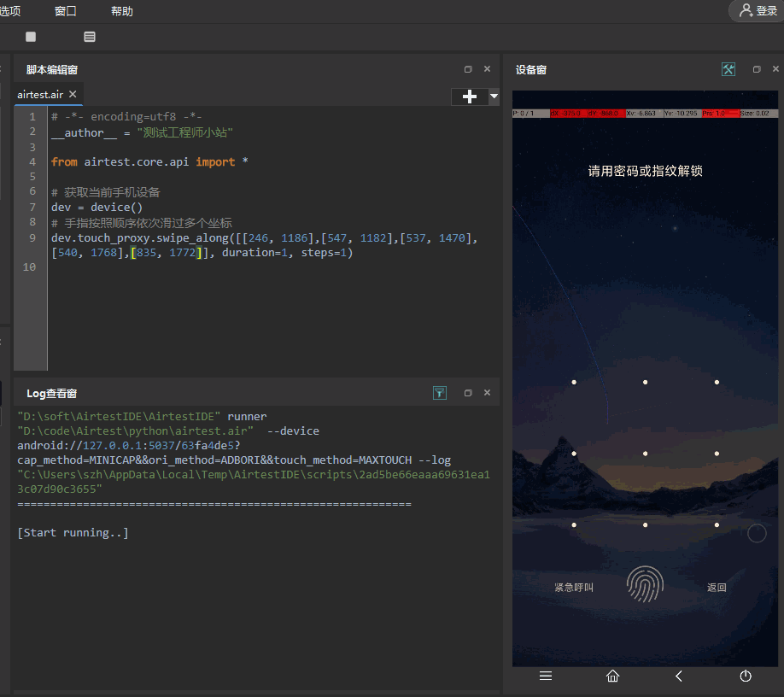Tap 返回 on the lock screen
The width and height of the screenshot is (784, 697).
coord(717,588)
